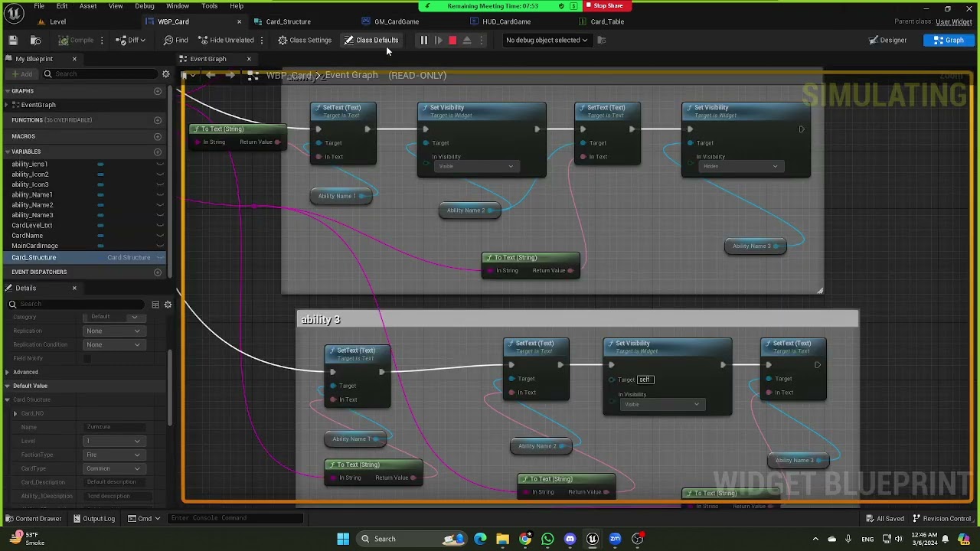Open the Hide Unrelated options three-dot menu
The height and width of the screenshot is (551, 980).
[262, 40]
